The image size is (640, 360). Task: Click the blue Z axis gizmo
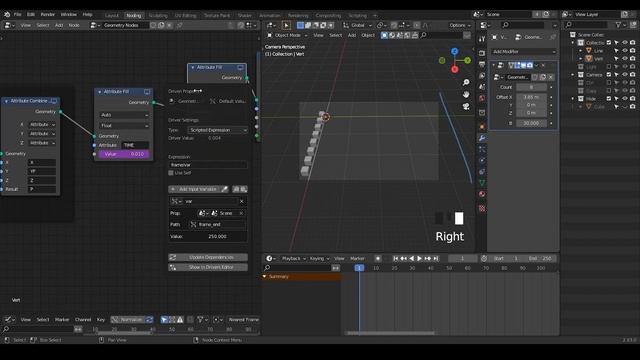click(x=455, y=51)
